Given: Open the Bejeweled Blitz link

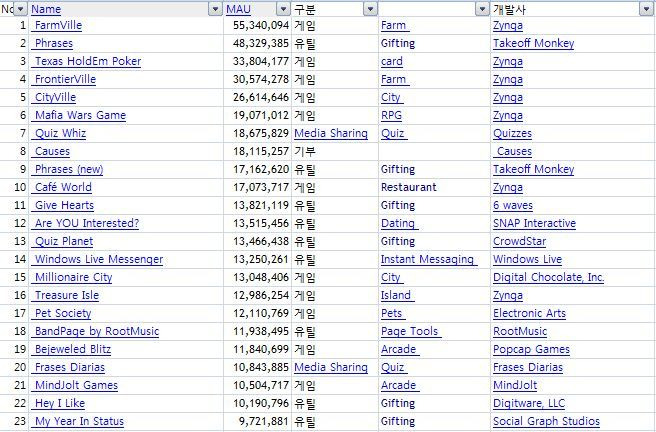Looking at the screenshot, I should pos(73,349).
